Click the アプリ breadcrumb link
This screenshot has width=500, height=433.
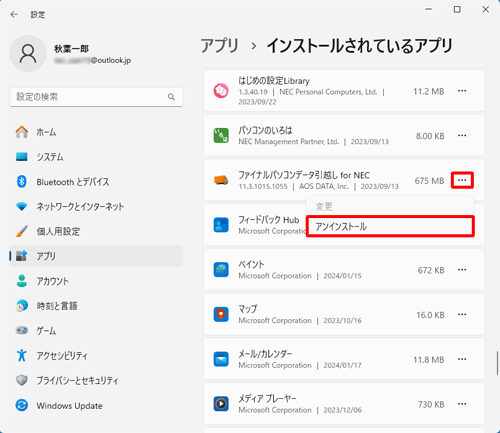(x=220, y=45)
